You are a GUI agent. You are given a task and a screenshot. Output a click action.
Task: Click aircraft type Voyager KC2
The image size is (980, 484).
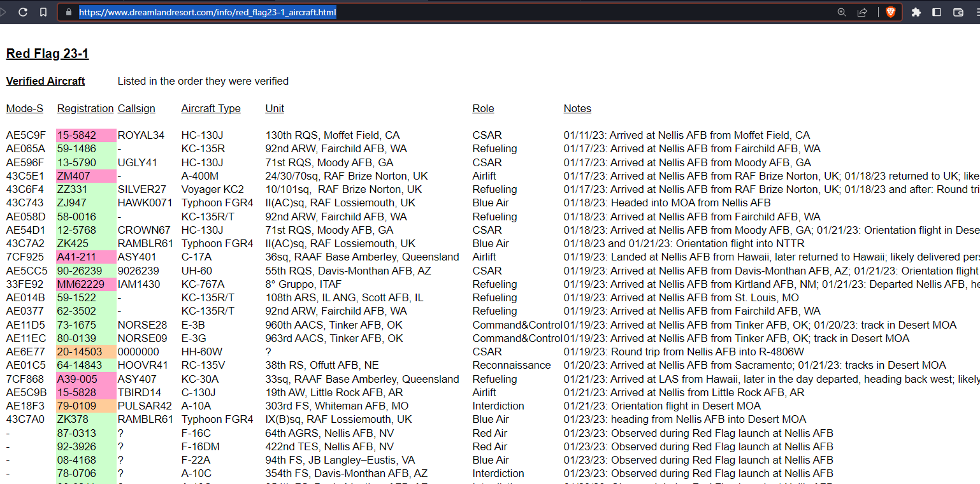point(213,189)
